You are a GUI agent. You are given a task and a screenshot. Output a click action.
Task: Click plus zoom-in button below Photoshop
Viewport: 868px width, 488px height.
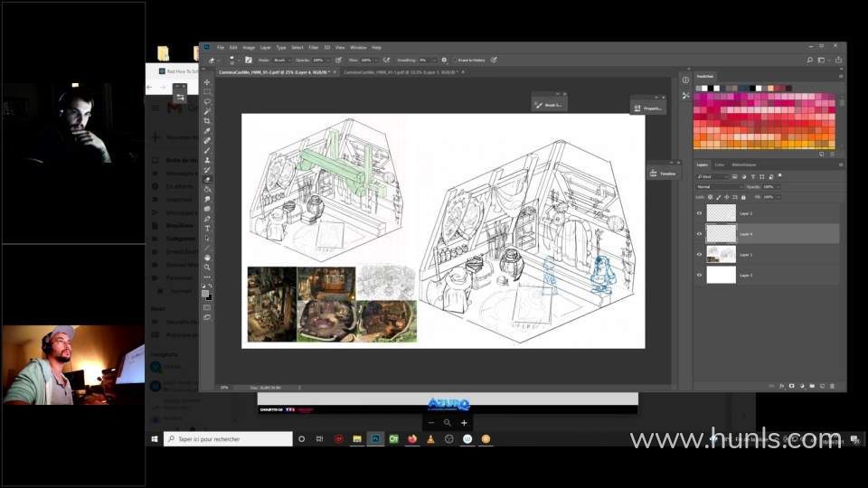tap(464, 423)
